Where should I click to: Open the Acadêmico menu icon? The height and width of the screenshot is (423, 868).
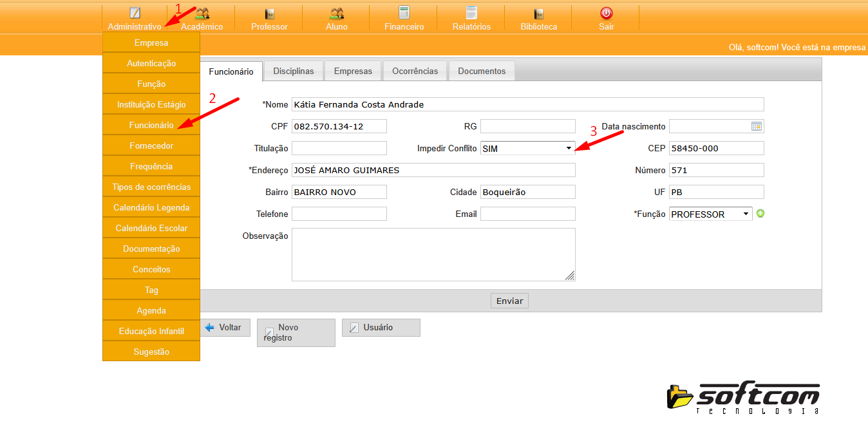tap(202, 14)
